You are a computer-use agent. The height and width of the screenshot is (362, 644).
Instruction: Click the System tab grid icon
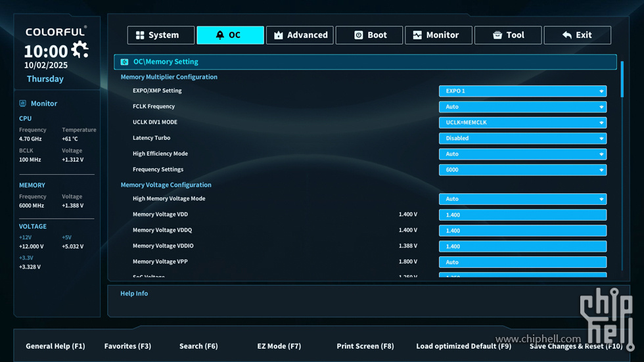click(x=140, y=35)
